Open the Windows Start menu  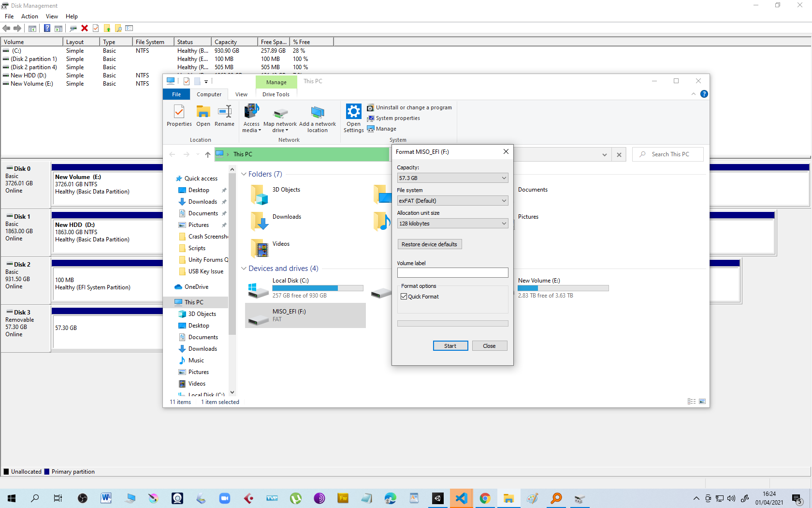pos(12,498)
